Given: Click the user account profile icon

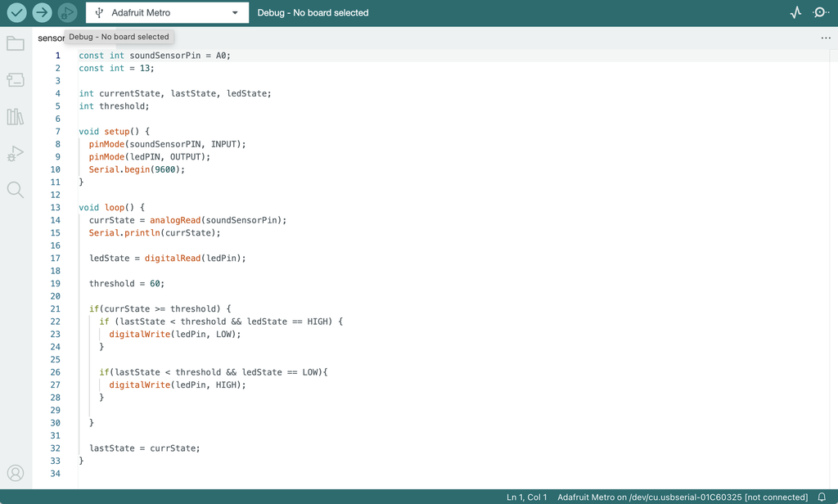Looking at the screenshot, I should coord(16,473).
